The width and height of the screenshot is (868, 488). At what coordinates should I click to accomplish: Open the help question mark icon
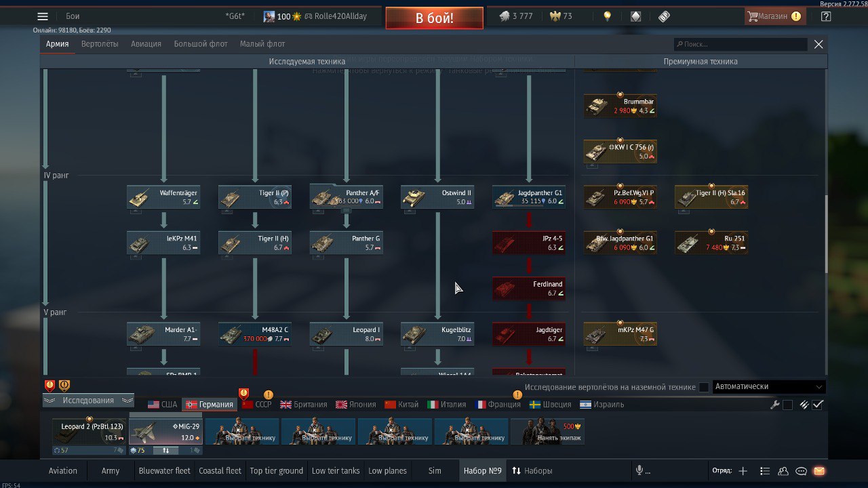click(x=825, y=16)
